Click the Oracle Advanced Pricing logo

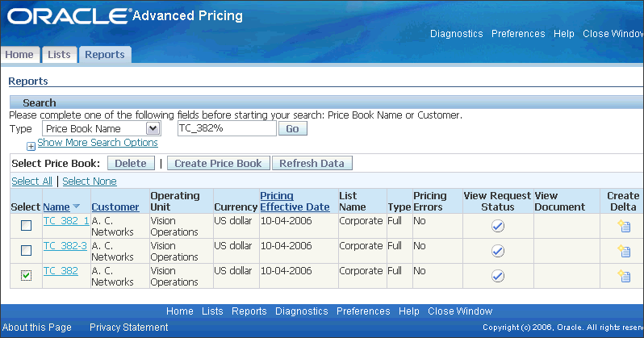tap(125, 16)
